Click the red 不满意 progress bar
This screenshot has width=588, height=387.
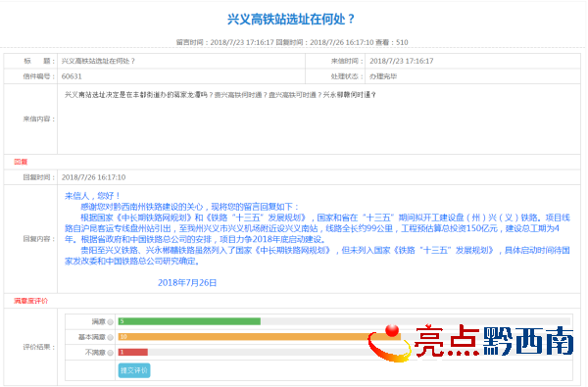click(133, 352)
